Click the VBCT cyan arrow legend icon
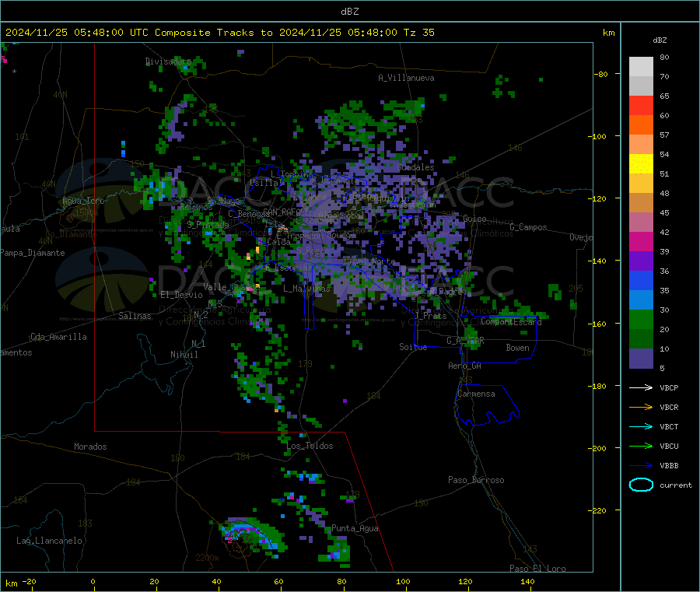The height and width of the screenshot is (592, 700). (x=641, y=427)
